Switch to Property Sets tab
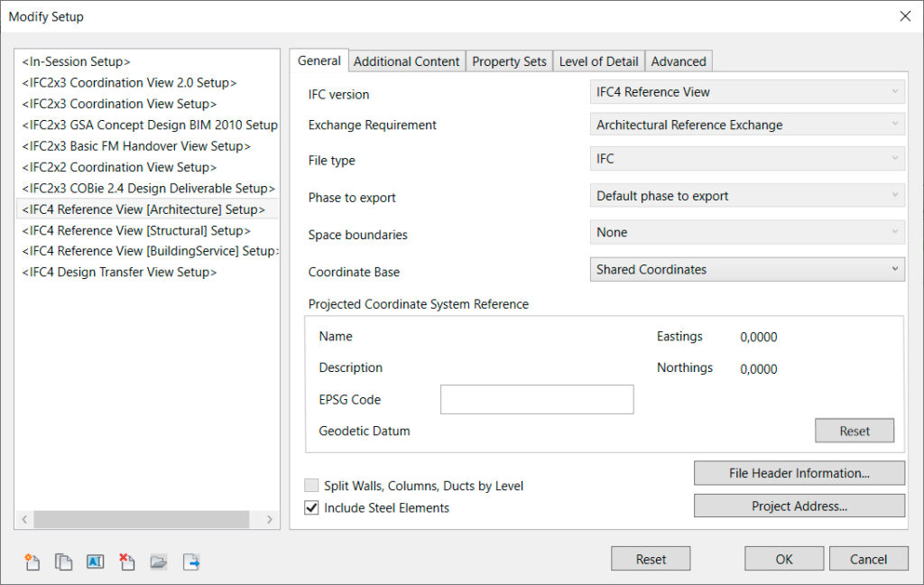Screen dimensions: 924x585 (x=509, y=61)
